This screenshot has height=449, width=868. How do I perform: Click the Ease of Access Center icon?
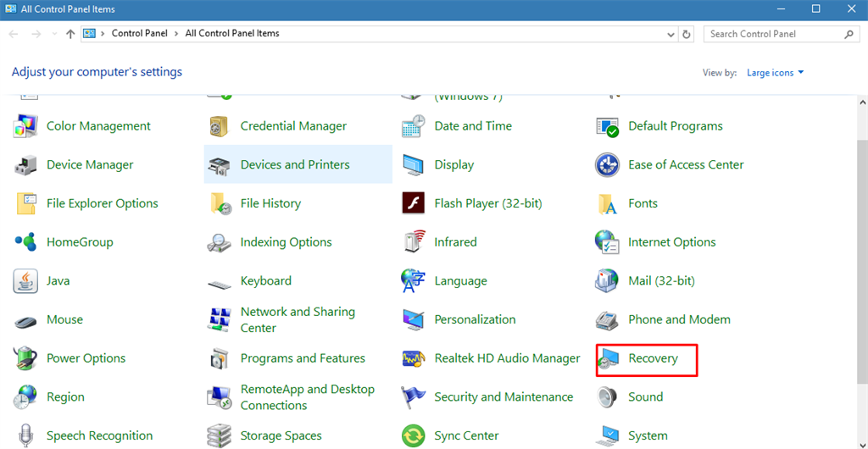pyautogui.click(x=607, y=165)
